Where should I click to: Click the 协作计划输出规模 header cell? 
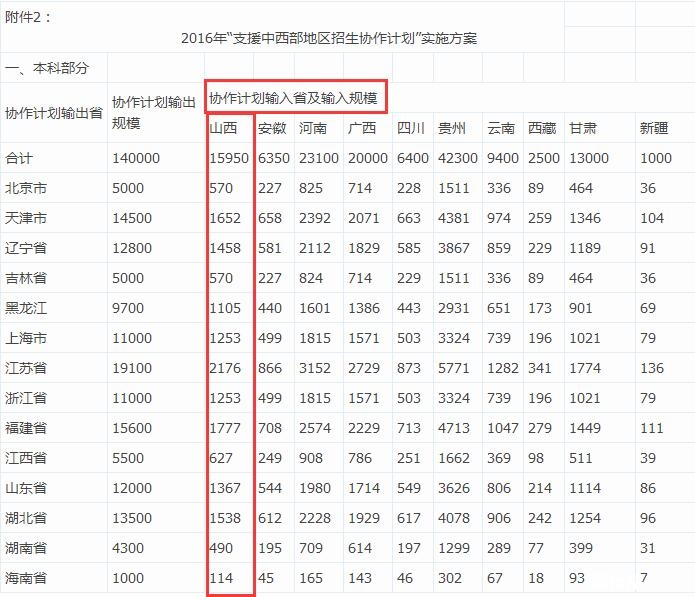154,113
